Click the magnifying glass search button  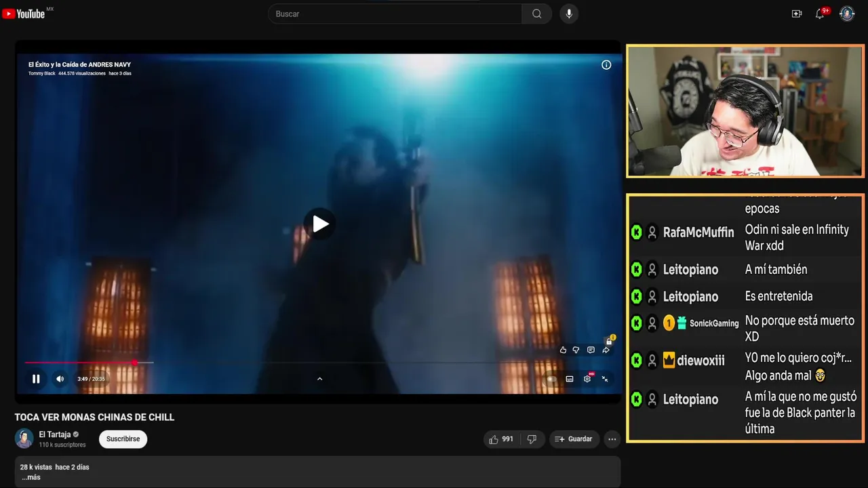tap(536, 14)
